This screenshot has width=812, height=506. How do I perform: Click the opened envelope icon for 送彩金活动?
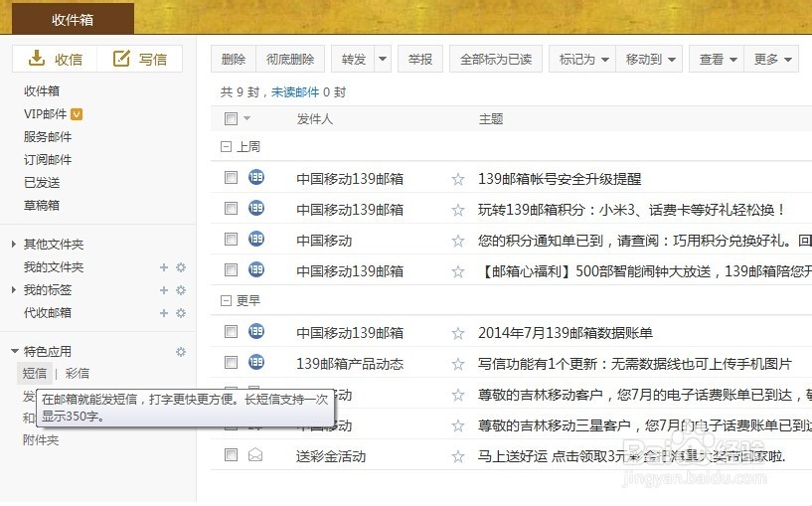pyautogui.click(x=255, y=454)
